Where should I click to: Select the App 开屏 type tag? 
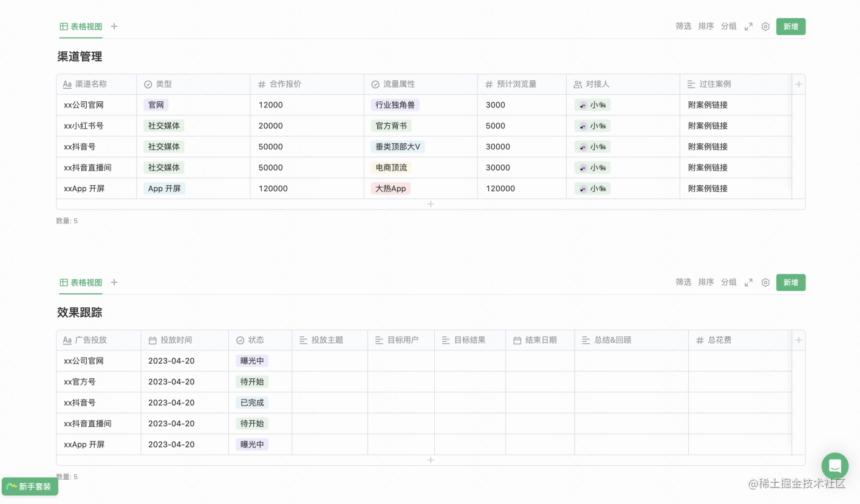pos(165,188)
